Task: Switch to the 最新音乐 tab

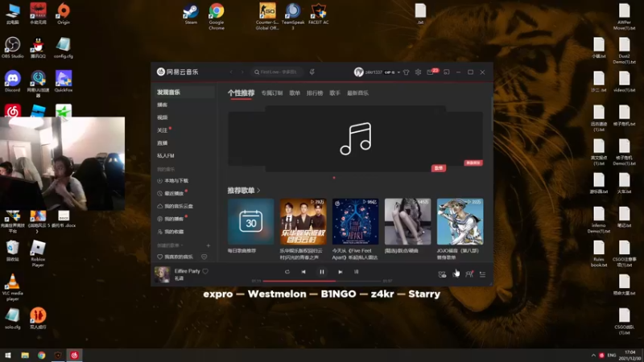Action: [357, 93]
